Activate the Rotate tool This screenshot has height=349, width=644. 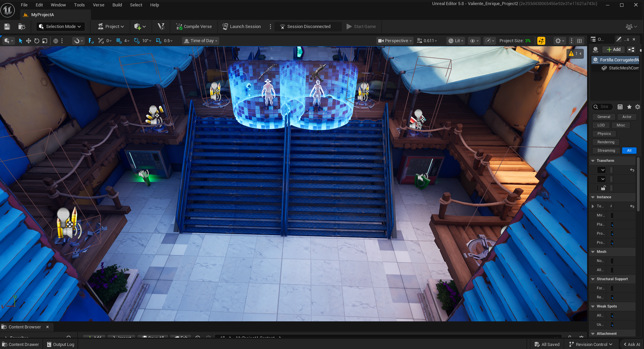click(x=37, y=41)
